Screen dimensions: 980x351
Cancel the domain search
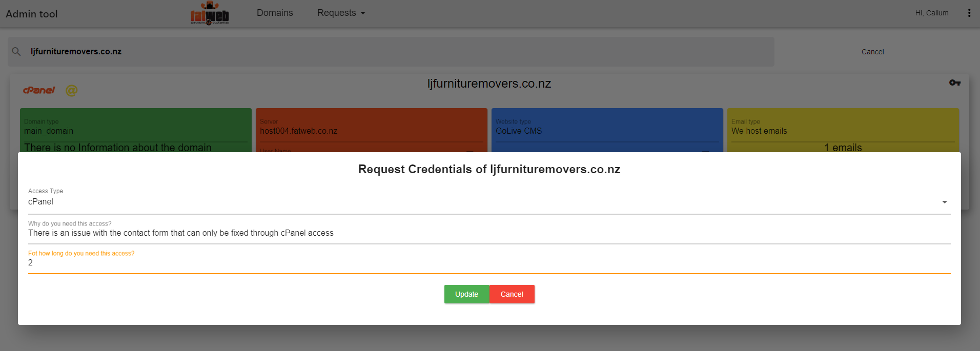point(872,52)
